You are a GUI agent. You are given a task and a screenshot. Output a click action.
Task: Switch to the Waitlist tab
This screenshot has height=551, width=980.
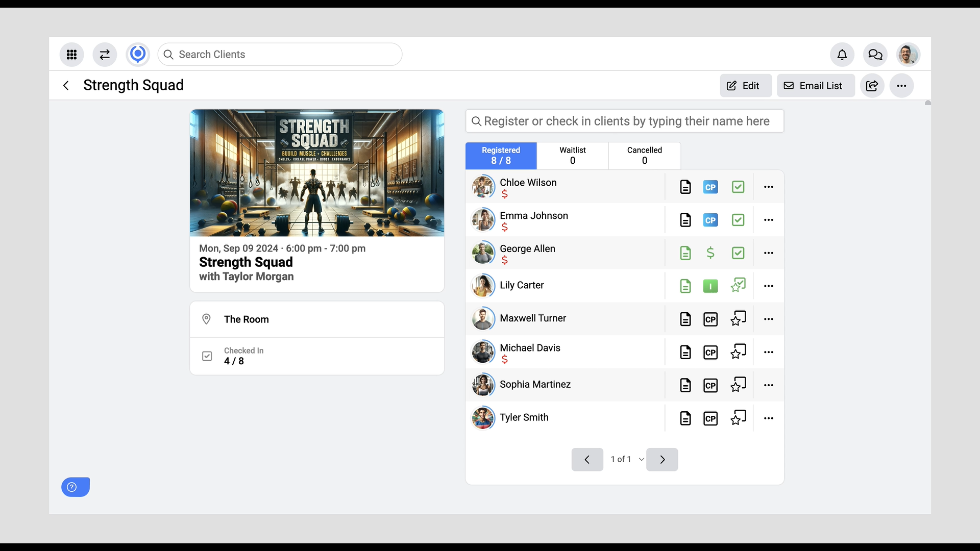(x=573, y=156)
